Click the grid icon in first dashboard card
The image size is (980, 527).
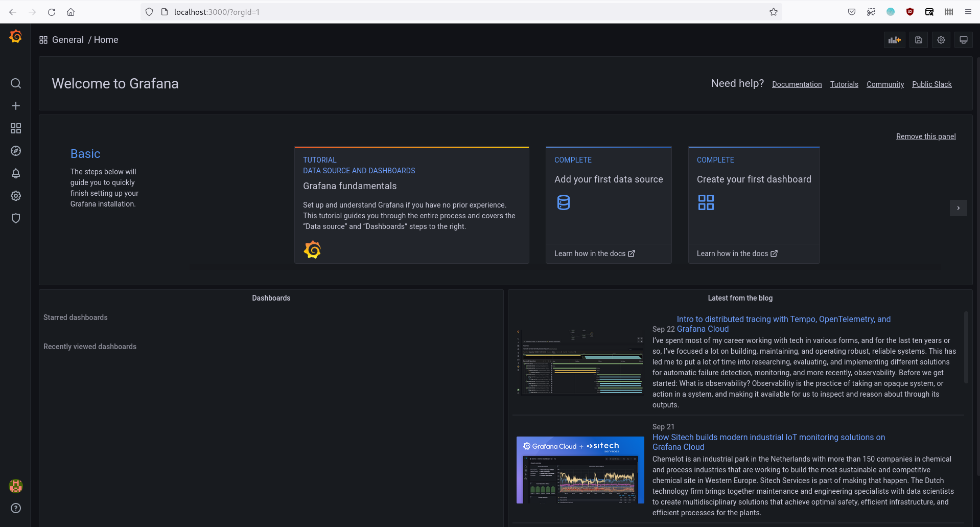point(706,202)
